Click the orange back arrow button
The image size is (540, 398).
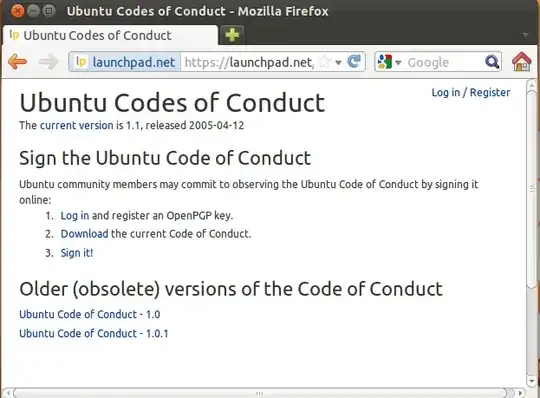click(17, 62)
